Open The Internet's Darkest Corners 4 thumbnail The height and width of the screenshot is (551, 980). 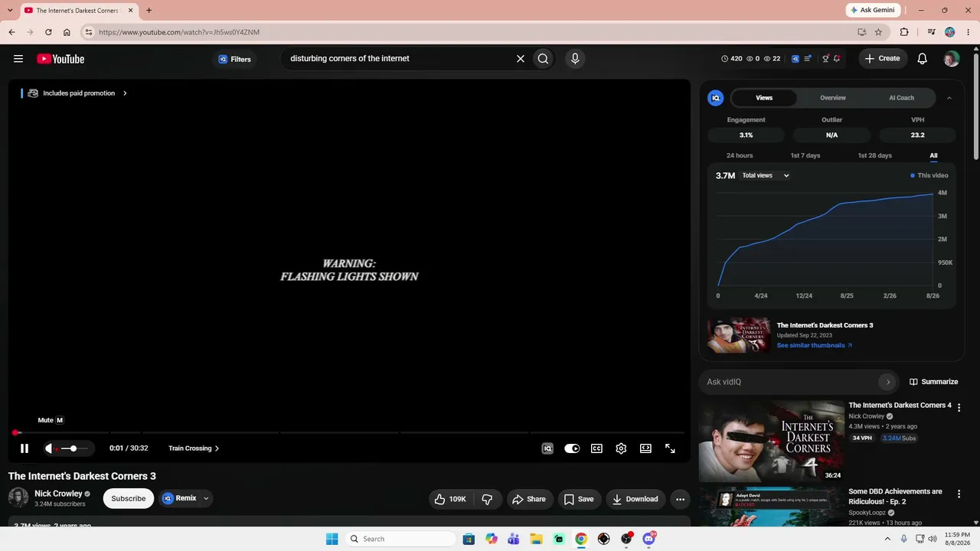[x=772, y=442]
